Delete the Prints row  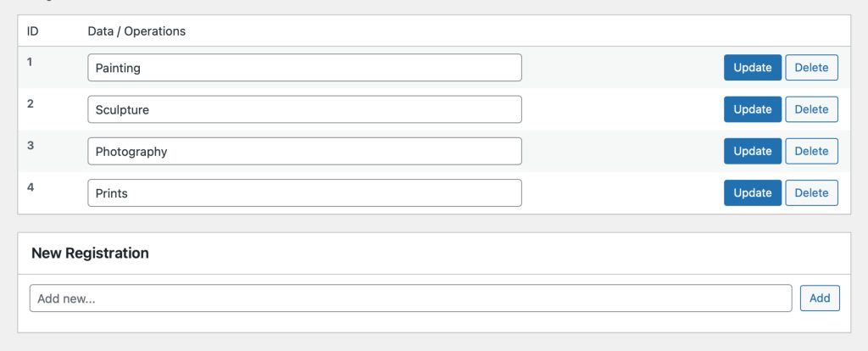tap(811, 192)
